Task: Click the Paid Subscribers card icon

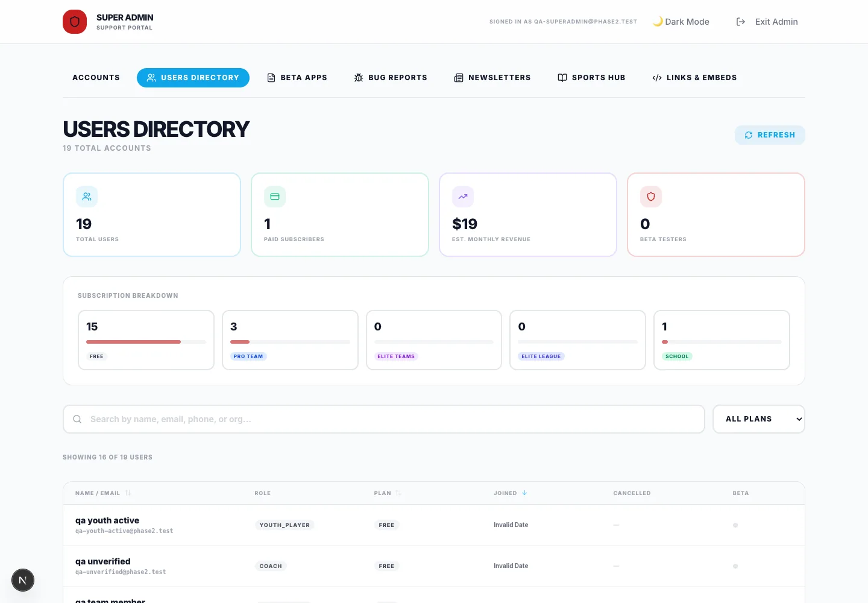Action: coord(275,197)
